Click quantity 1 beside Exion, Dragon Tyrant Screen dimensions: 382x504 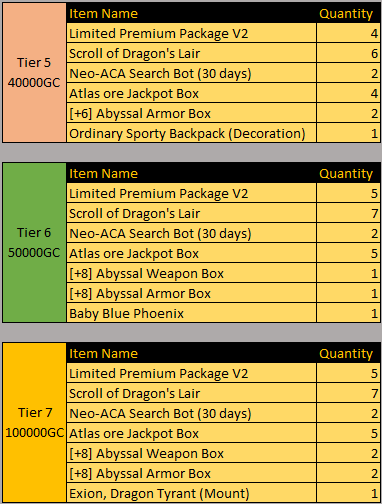click(x=348, y=493)
